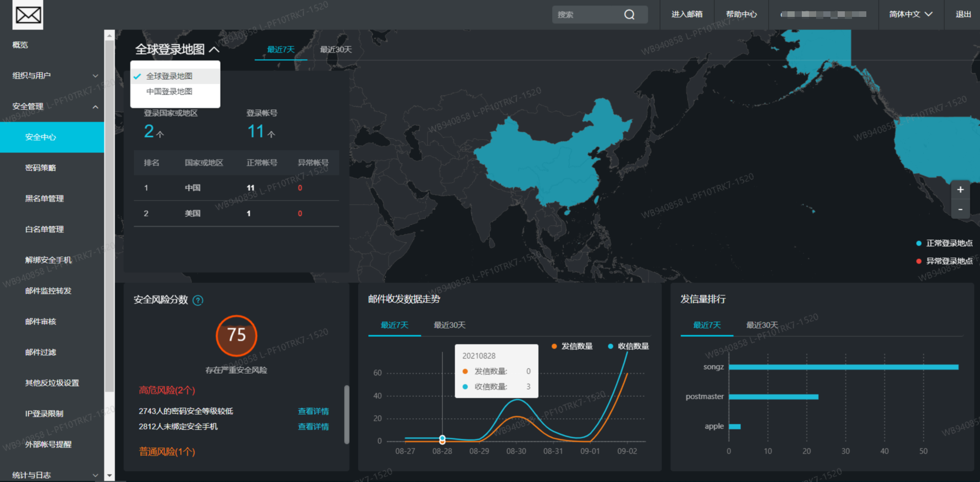980x482 pixels.
Task: Open 解绑安全手机 in the sidebar
Action: click(x=48, y=260)
